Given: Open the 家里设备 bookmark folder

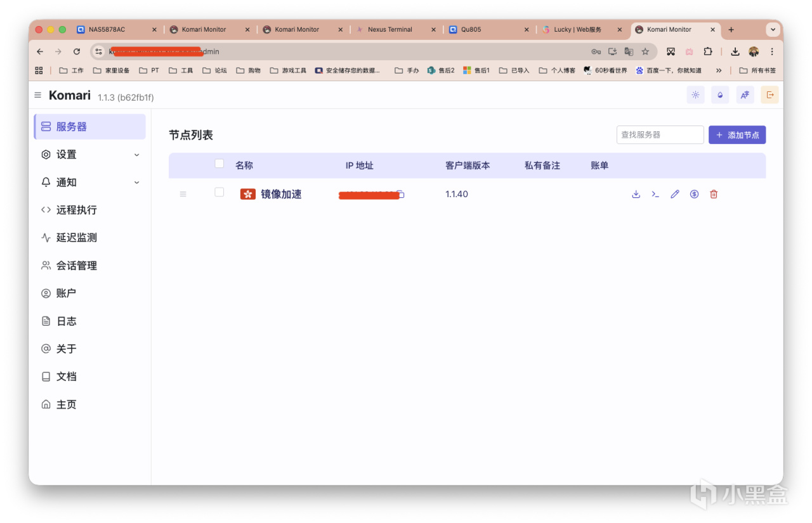Looking at the screenshot, I should [x=111, y=70].
